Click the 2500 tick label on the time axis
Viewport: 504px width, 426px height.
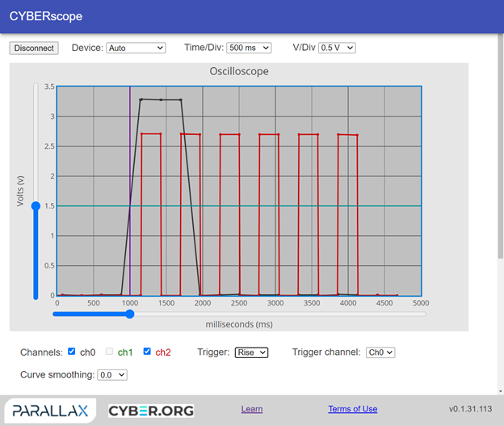(x=239, y=303)
